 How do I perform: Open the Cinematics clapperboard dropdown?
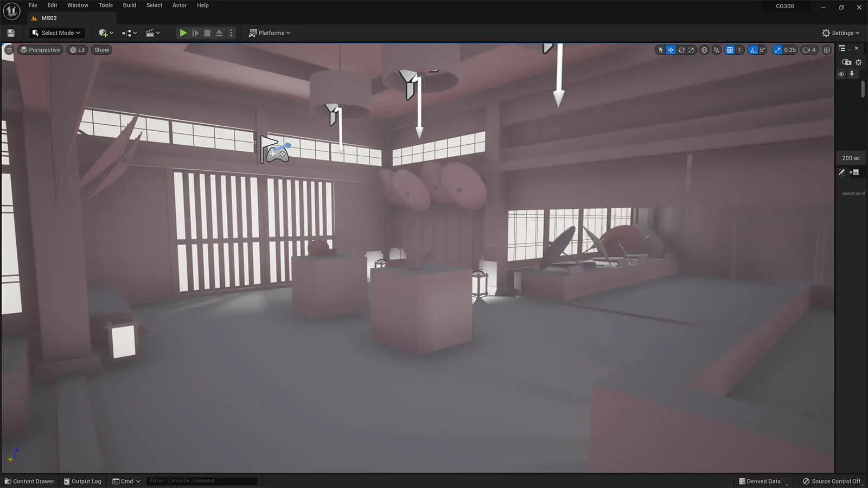click(x=153, y=33)
